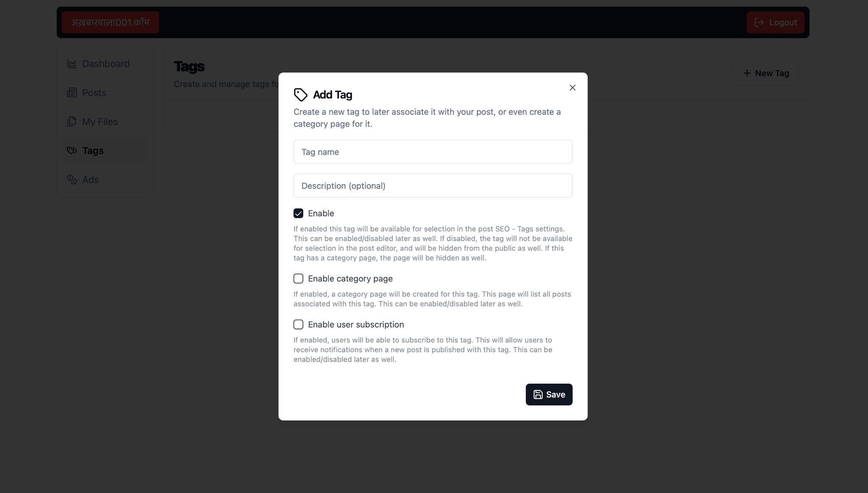868x493 pixels.
Task: Click the My Files icon in sidebar
Action: pyautogui.click(x=72, y=122)
